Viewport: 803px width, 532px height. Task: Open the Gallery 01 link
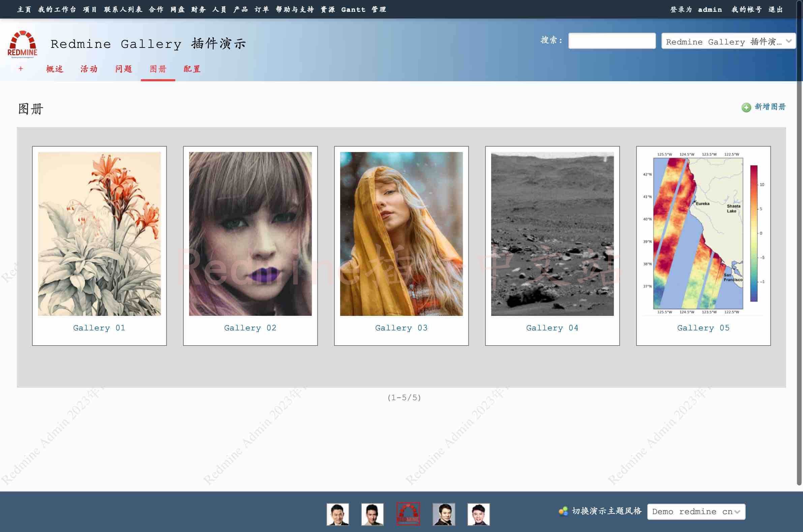pos(99,328)
